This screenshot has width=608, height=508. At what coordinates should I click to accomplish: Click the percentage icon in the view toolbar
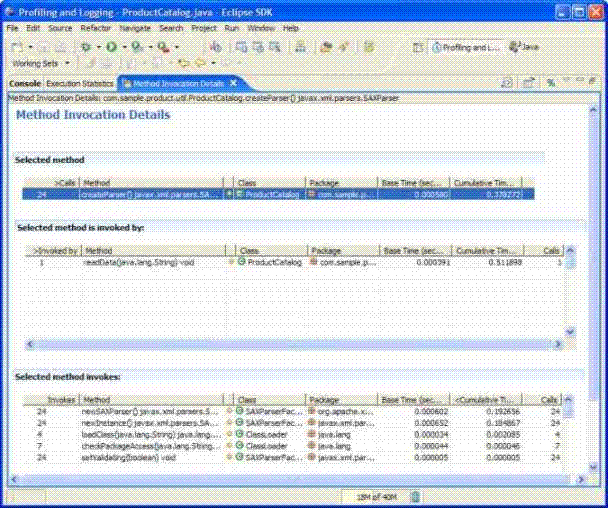click(x=551, y=83)
